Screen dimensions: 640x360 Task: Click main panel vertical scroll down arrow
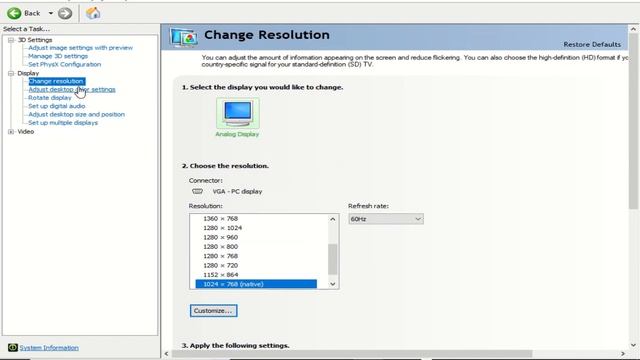click(633, 345)
